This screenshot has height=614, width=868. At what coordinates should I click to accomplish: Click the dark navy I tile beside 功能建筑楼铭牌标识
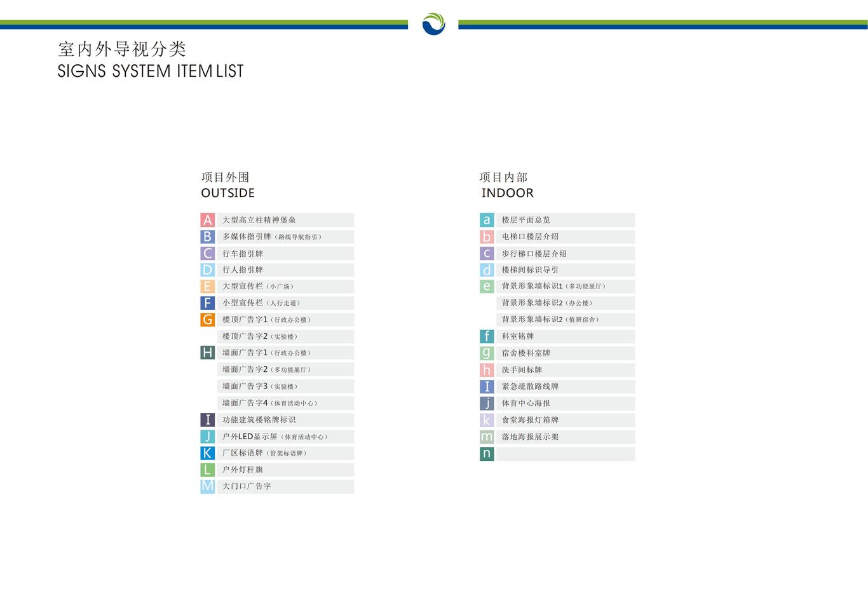207,420
